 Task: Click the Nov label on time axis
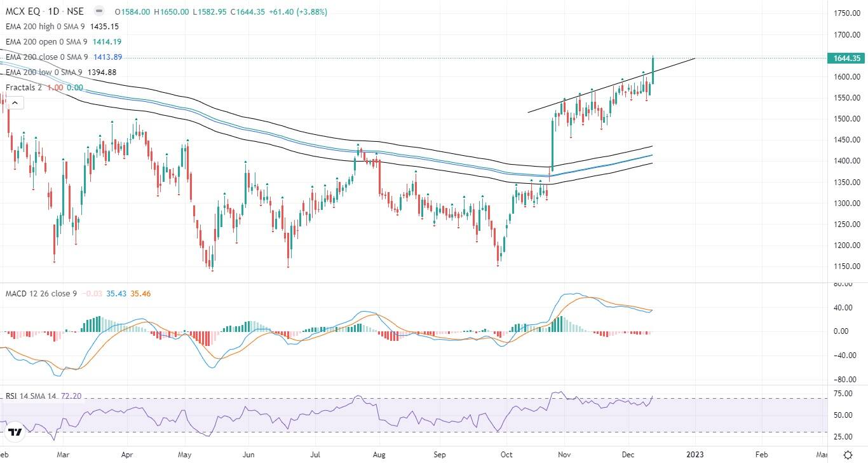566,455
